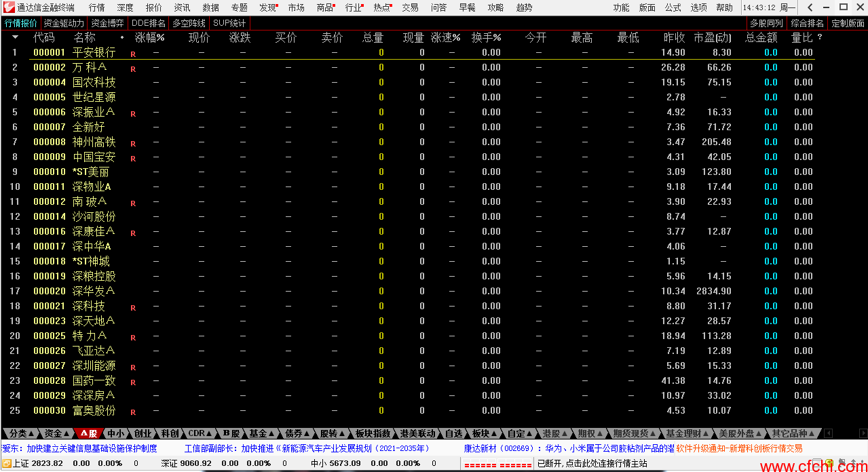This screenshot has height=472, width=868.
Task: Click the back arrow next to the clock
Action: click(x=809, y=7)
